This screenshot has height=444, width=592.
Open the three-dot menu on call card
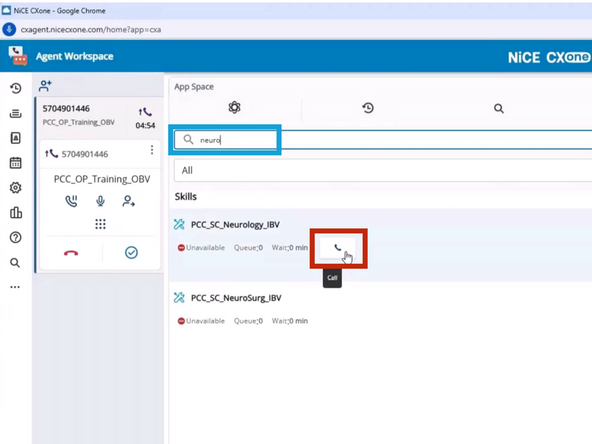click(152, 150)
